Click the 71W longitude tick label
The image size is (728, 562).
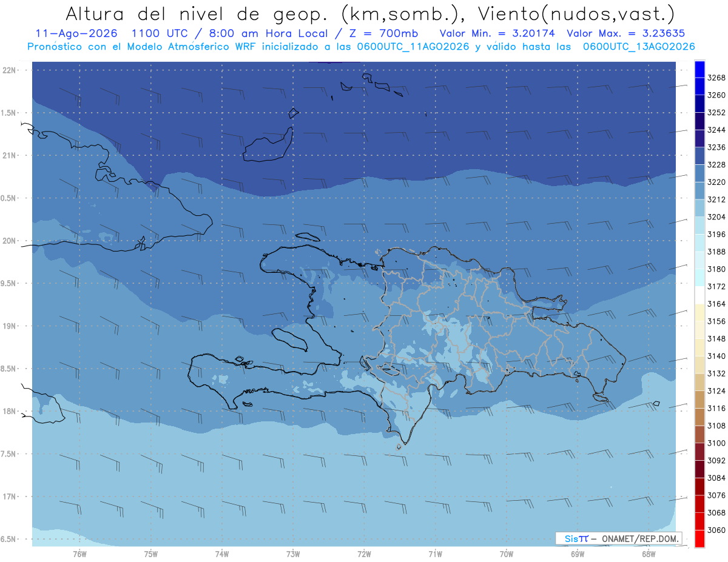point(435,554)
